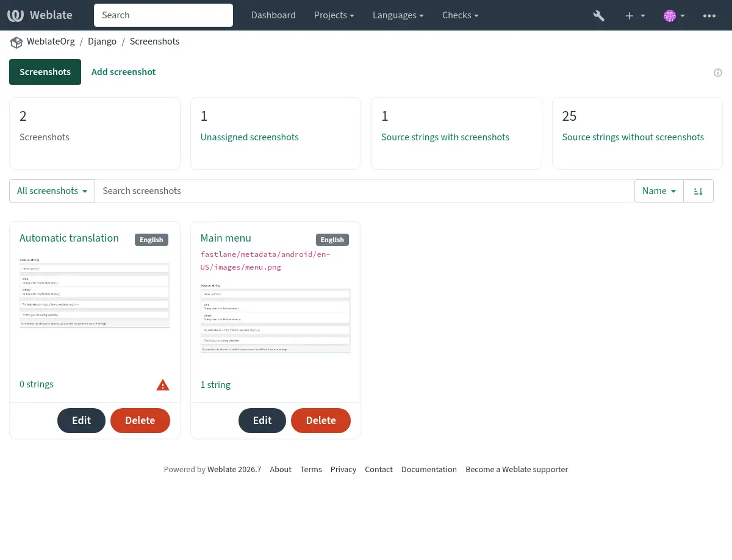Click the 1 string link
The image size is (732, 560).
tap(215, 385)
